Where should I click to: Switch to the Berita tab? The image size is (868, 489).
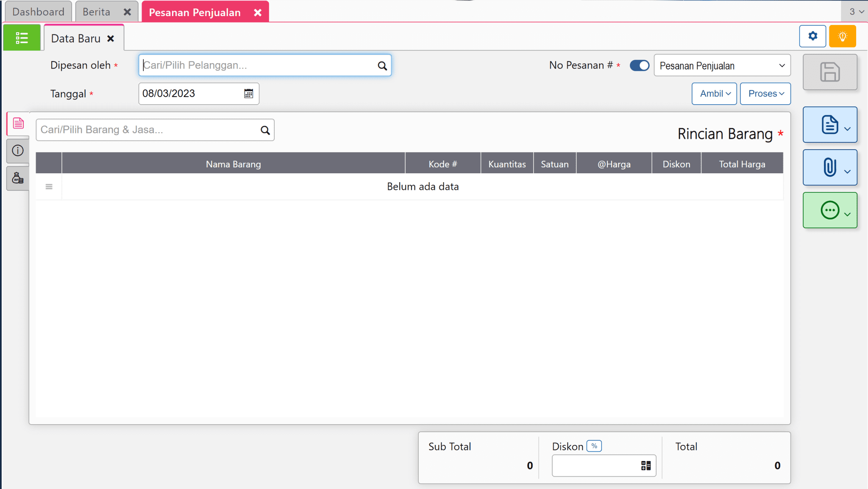tap(97, 12)
